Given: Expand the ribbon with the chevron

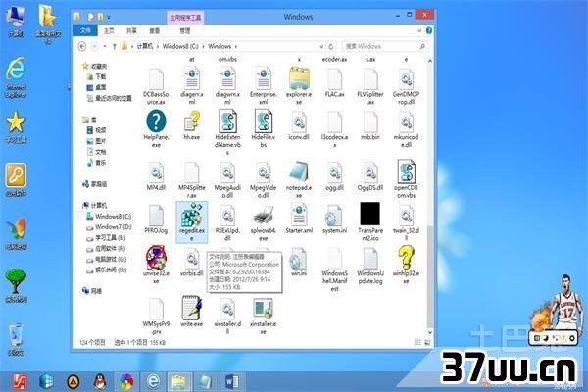Looking at the screenshot, I should [419, 31].
